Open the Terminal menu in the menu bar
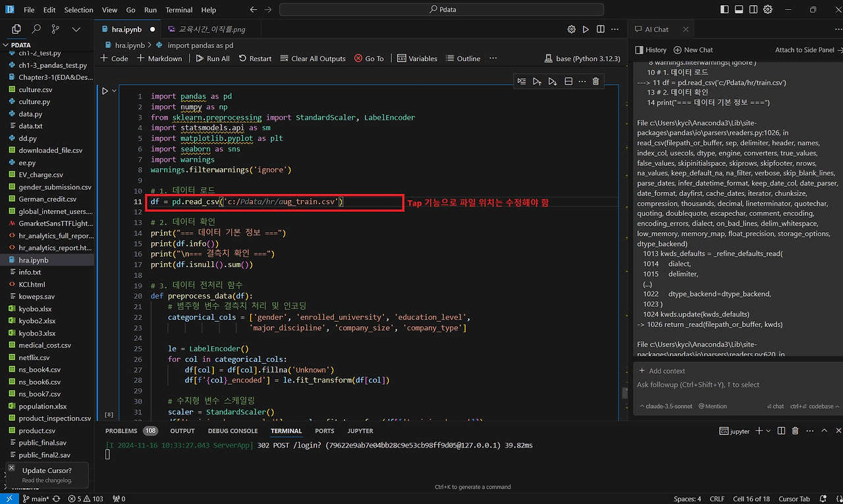The height and width of the screenshot is (504, 843). [178, 10]
